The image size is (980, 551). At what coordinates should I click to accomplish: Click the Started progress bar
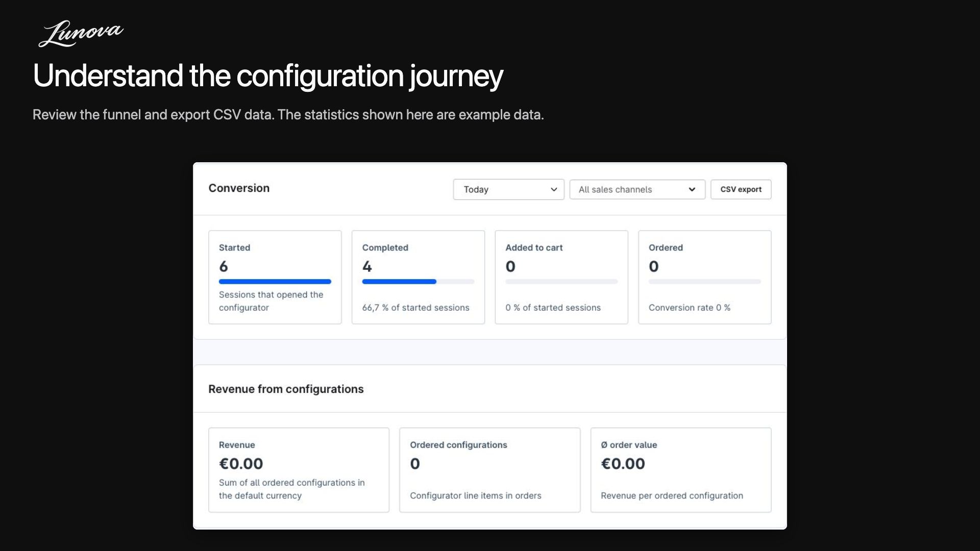point(275,282)
